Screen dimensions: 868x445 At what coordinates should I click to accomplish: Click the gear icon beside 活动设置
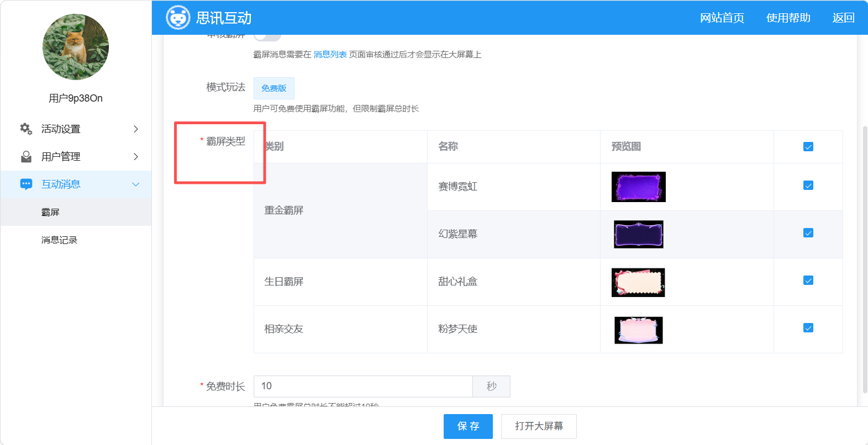point(26,129)
